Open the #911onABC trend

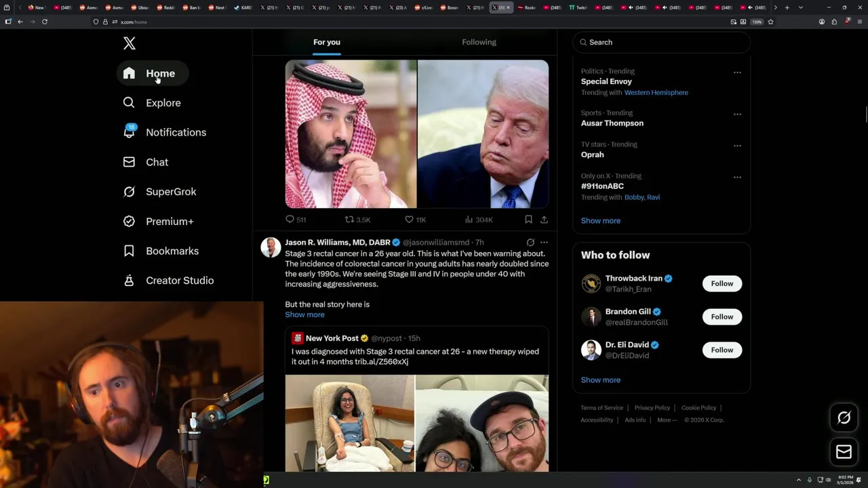pos(602,186)
